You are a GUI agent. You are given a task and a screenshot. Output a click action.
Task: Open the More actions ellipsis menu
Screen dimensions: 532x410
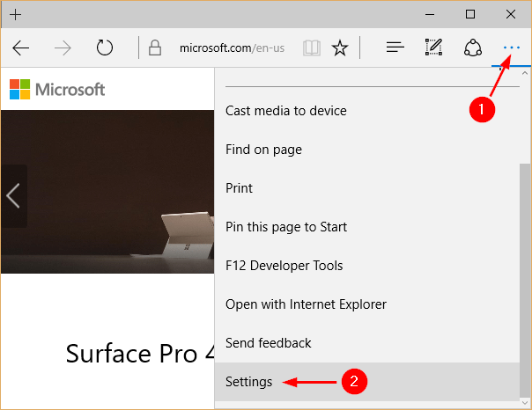pos(511,48)
